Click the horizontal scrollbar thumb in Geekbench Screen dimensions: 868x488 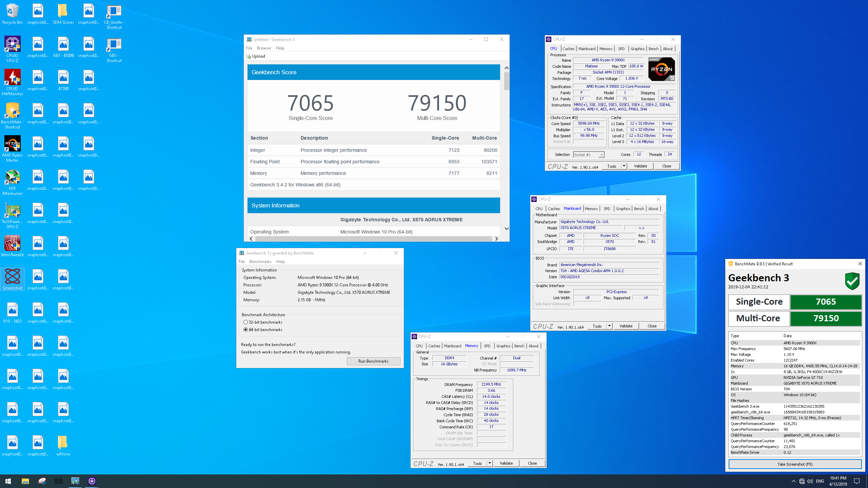(373, 239)
